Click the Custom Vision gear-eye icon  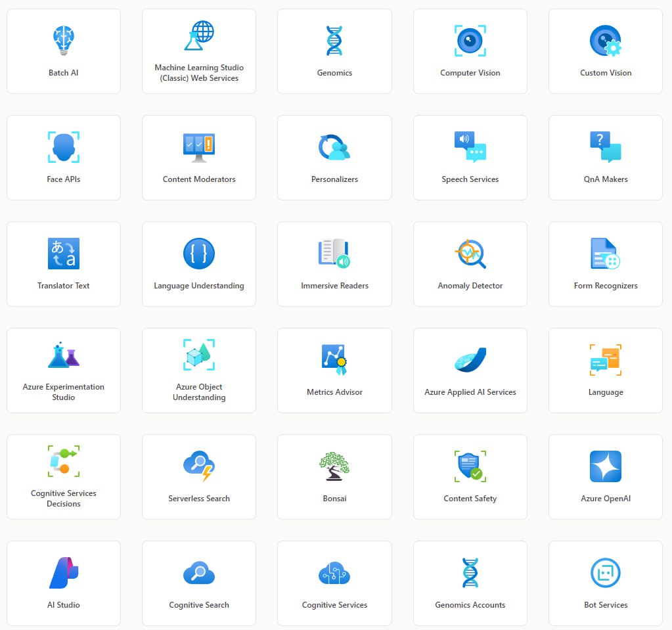(x=606, y=41)
